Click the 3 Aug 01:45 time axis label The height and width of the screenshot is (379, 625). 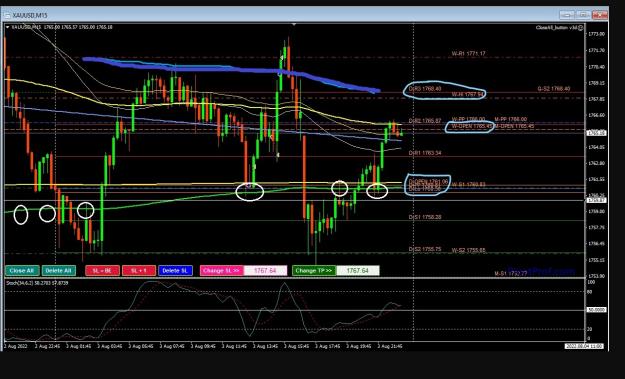[78, 346]
